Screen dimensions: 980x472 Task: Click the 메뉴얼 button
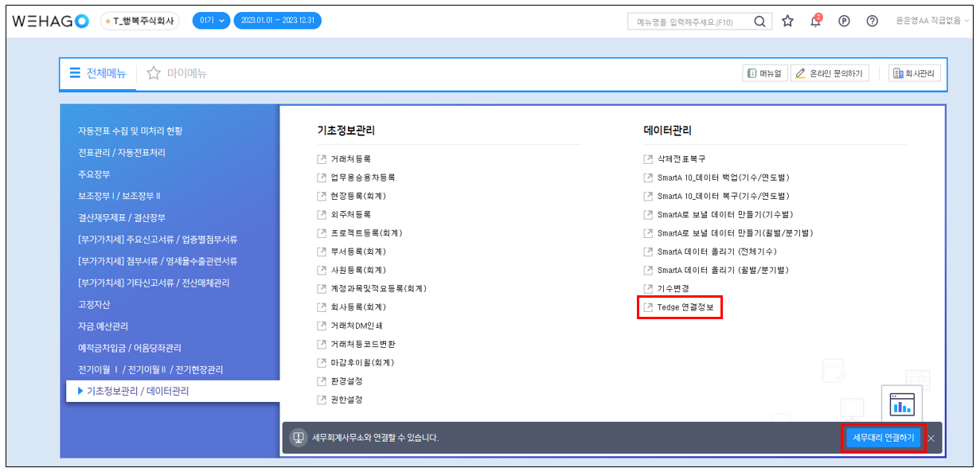click(764, 73)
